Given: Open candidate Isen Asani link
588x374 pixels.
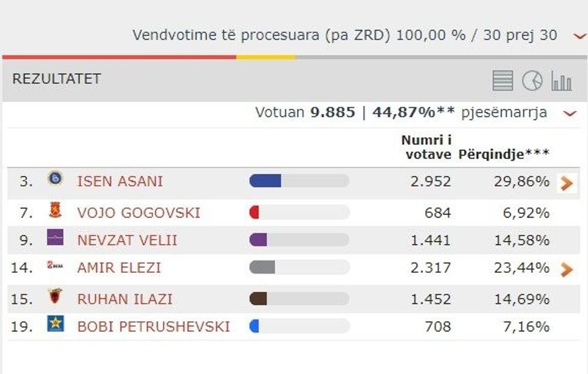Looking at the screenshot, I should click(120, 182).
